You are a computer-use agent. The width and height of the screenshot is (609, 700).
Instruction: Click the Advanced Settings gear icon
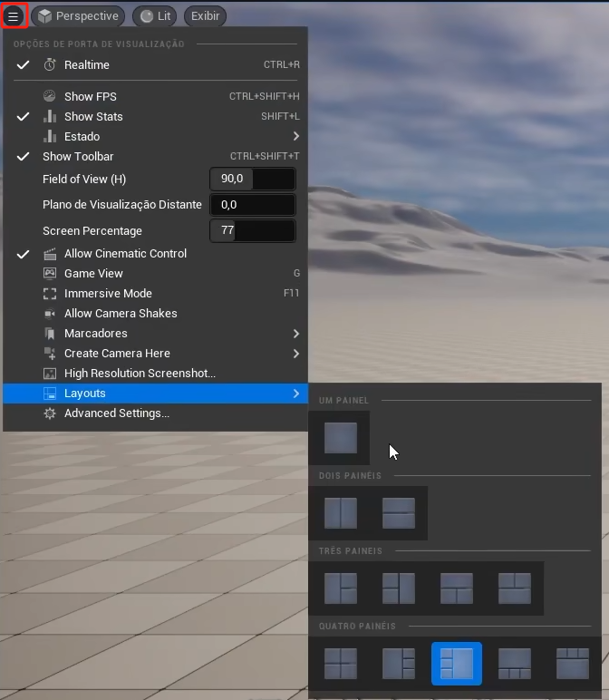[x=50, y=413]
